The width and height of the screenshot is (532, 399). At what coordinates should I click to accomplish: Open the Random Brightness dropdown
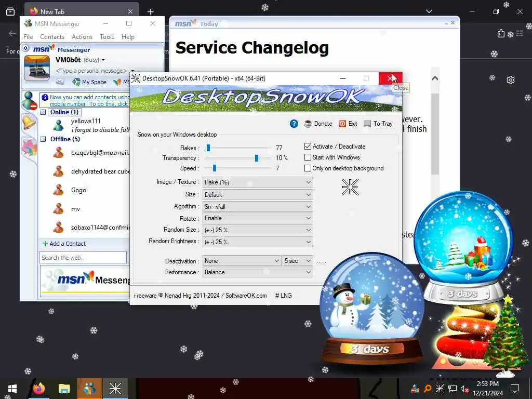pyautogui.click(x=258, y=242)
